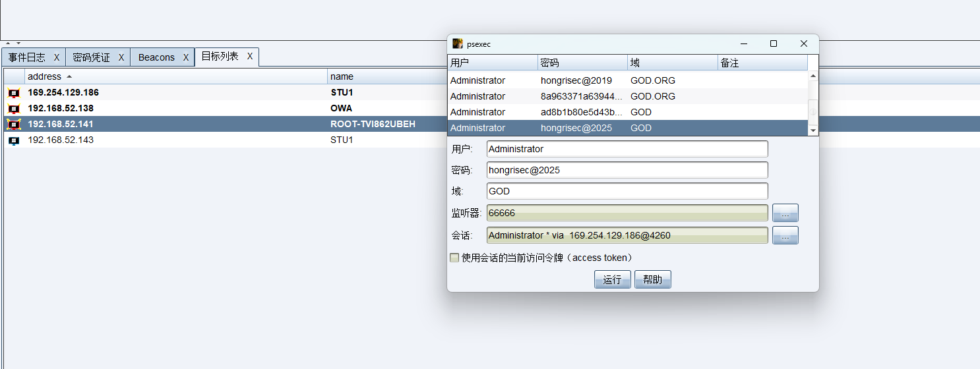Click the 运行 button

point(613,279)
